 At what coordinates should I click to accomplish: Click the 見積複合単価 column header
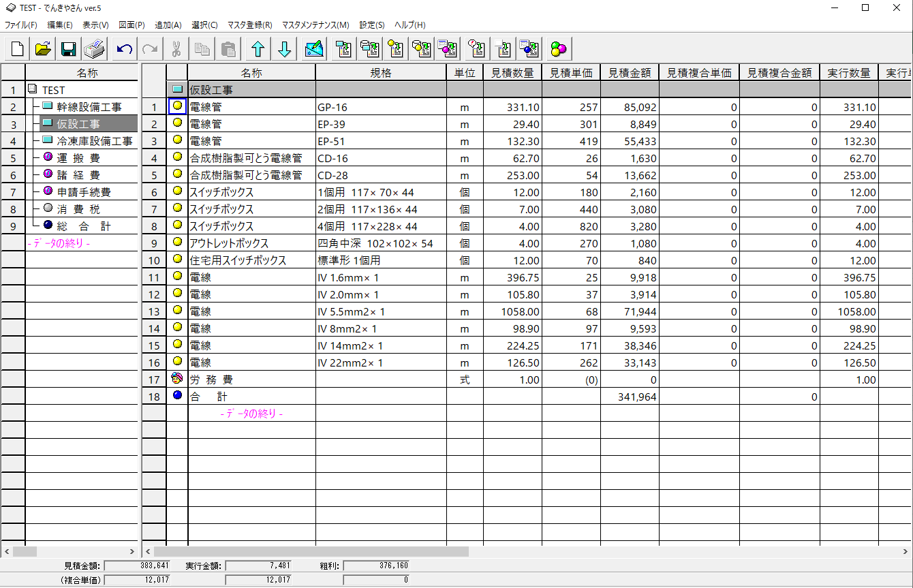pos(699,73)
